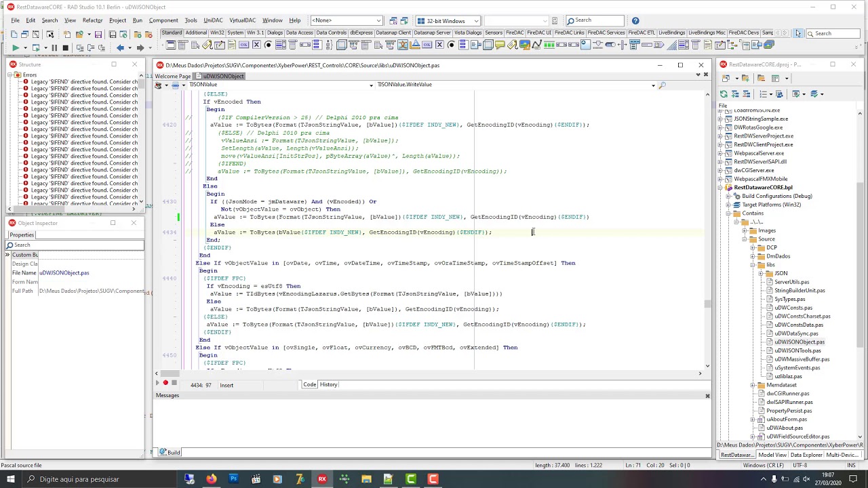Expand the Custom Bu category in Object Inspector
Viewport: 868px width, 488px height.
click(7, 255)
